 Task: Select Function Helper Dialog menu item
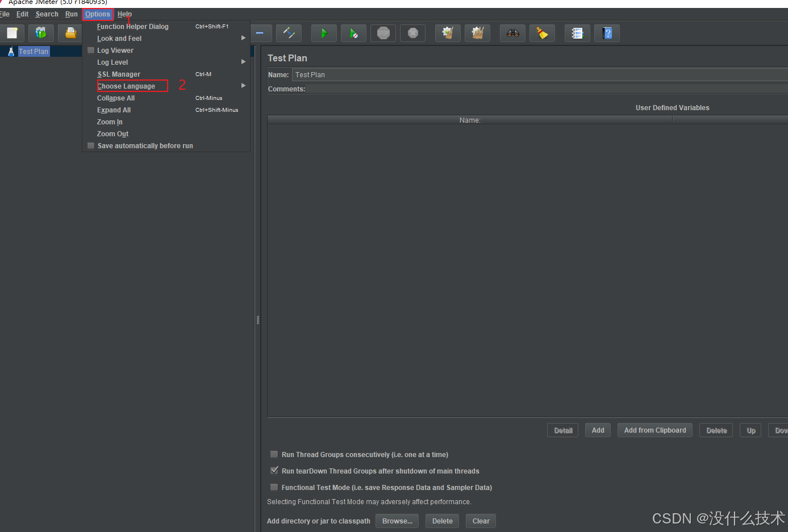point(166,26)
